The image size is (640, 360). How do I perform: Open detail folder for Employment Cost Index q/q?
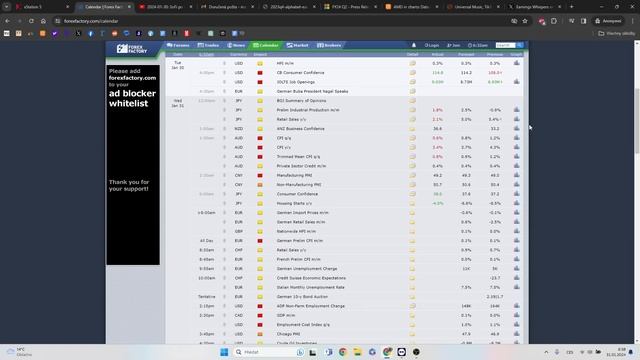coord(412,324)
